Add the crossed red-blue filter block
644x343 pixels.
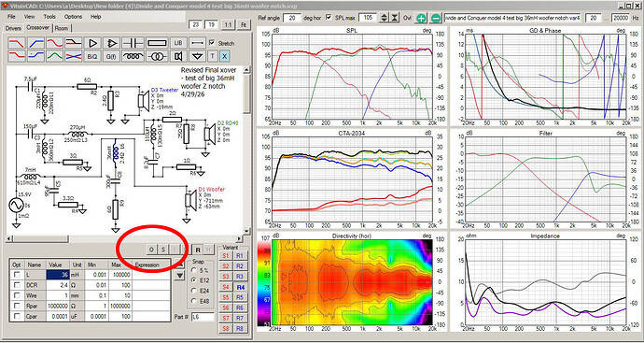(x=74, y=56)
